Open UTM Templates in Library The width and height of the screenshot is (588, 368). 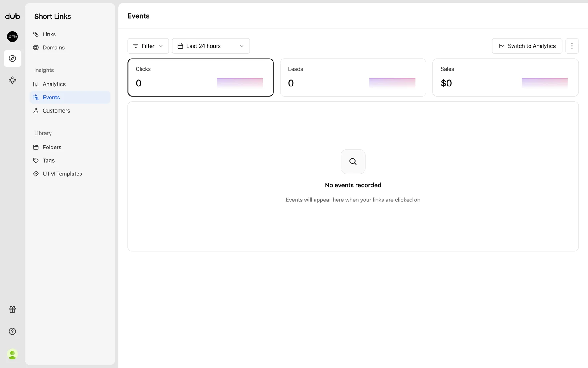click(x=62, y=174)
